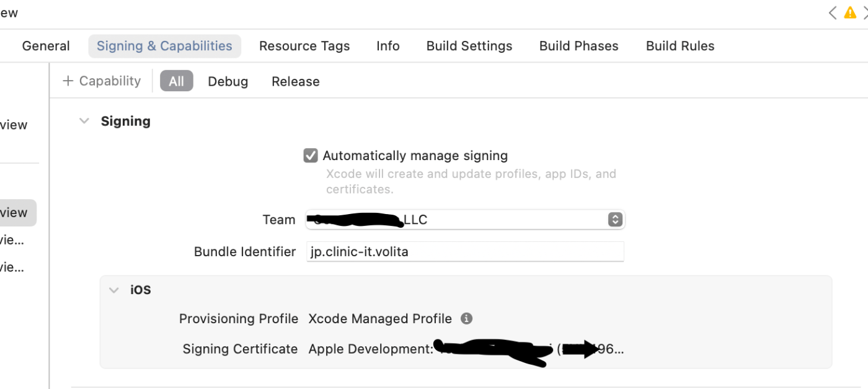Click the Bundle Identifier text field

[x=466, y=251]
